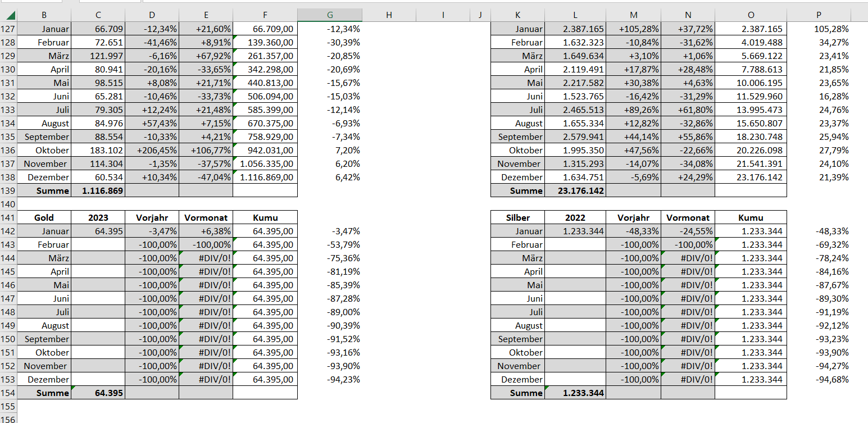Click the Select All corner triangle
This screenshot has height=423, width=868.
coord(11,16)
